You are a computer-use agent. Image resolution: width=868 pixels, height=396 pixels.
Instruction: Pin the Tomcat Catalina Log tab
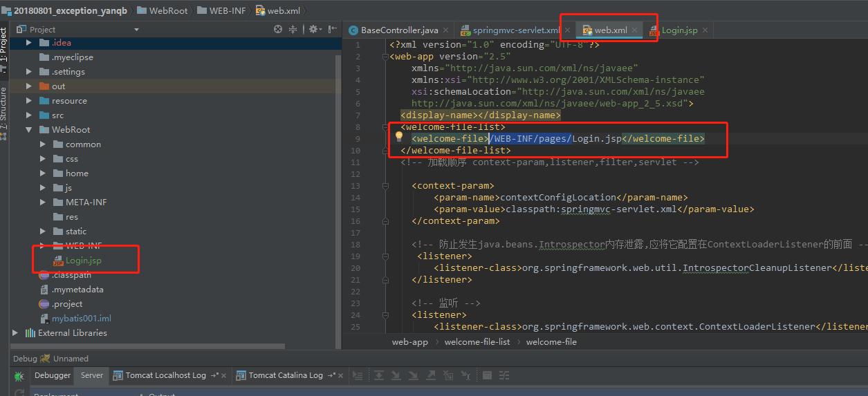click(x=332, y=375)
